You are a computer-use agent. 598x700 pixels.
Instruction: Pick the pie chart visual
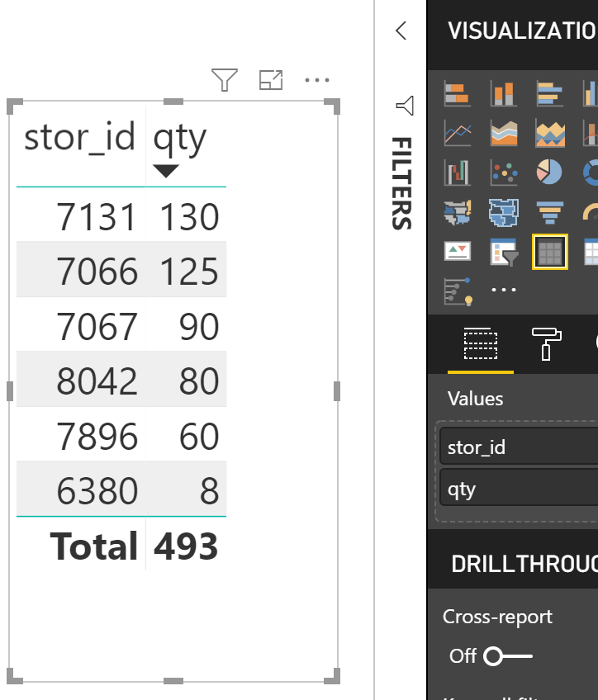[549, 172]
